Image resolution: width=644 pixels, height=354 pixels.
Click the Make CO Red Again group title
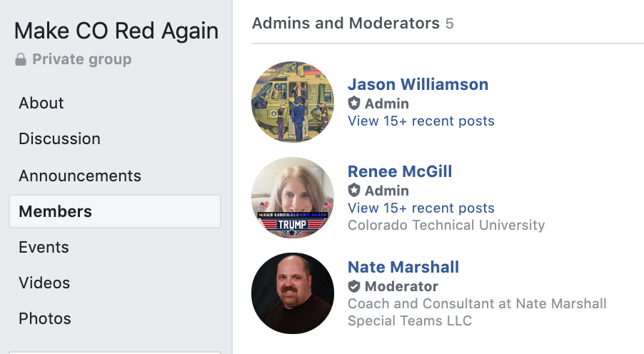[x=116, y=31]
